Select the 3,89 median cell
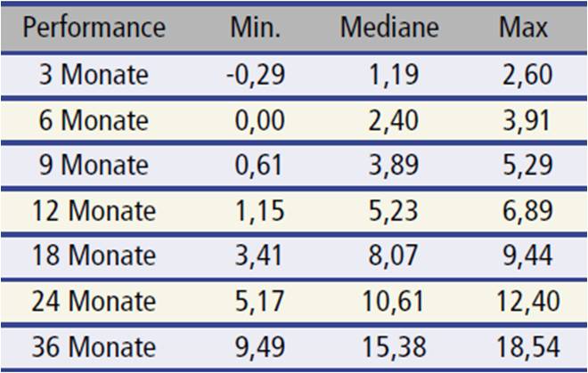This screenshot has width=588, height=373. tap(394, 166)
